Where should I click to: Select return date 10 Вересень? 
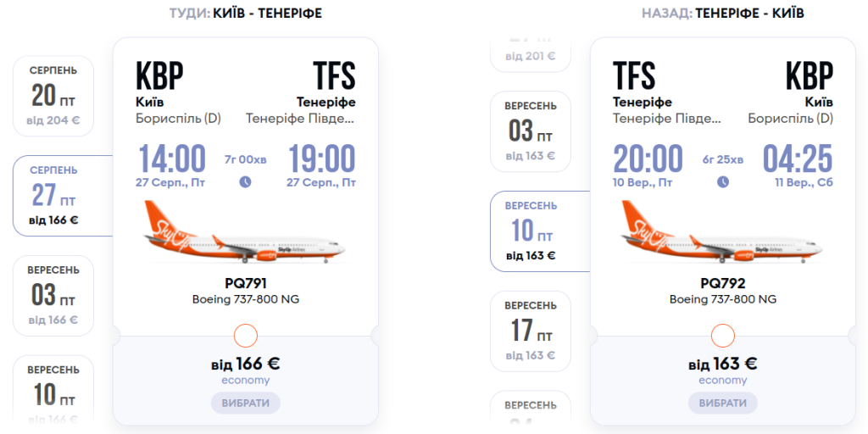(531, 231)
